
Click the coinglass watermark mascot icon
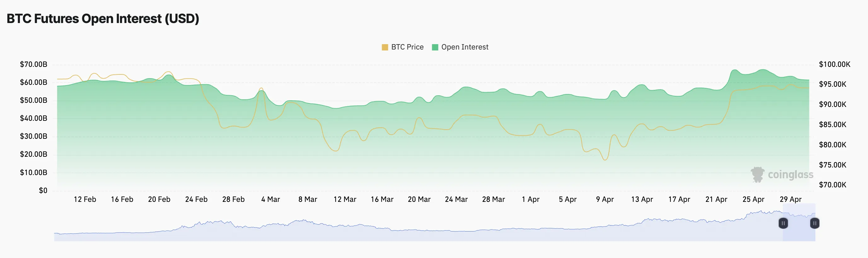coord(757,174)
